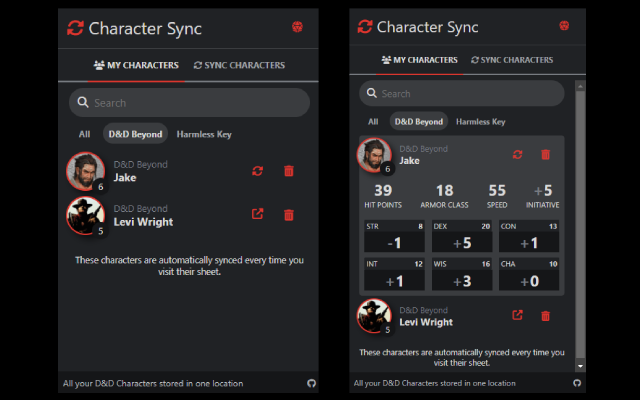Screen dimensions: 640x400
Task: Filter by All in the left panel
Action: click(x=84, y=134)
